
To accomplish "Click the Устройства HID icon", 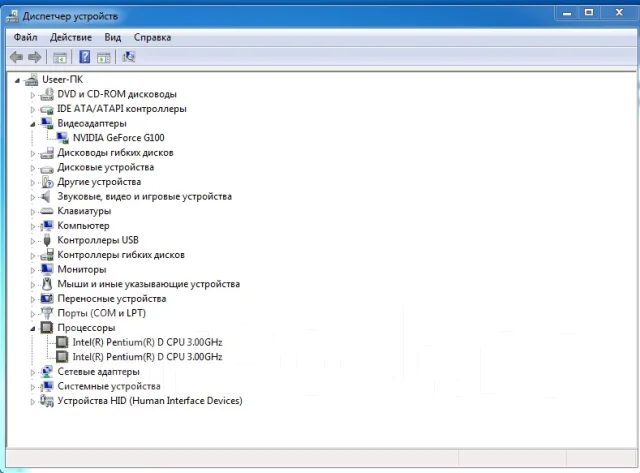I will tap(47, 401).
